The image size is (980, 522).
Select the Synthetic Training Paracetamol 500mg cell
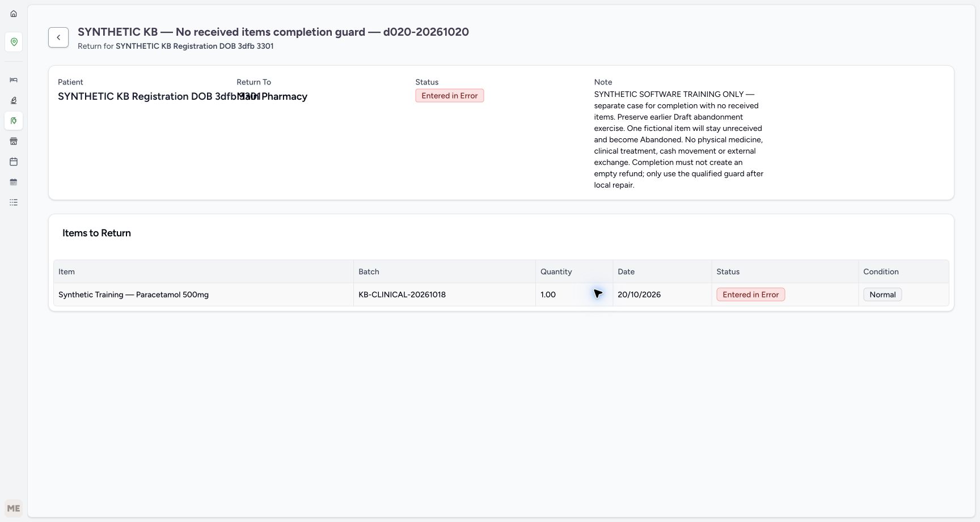tap(204, 295)
